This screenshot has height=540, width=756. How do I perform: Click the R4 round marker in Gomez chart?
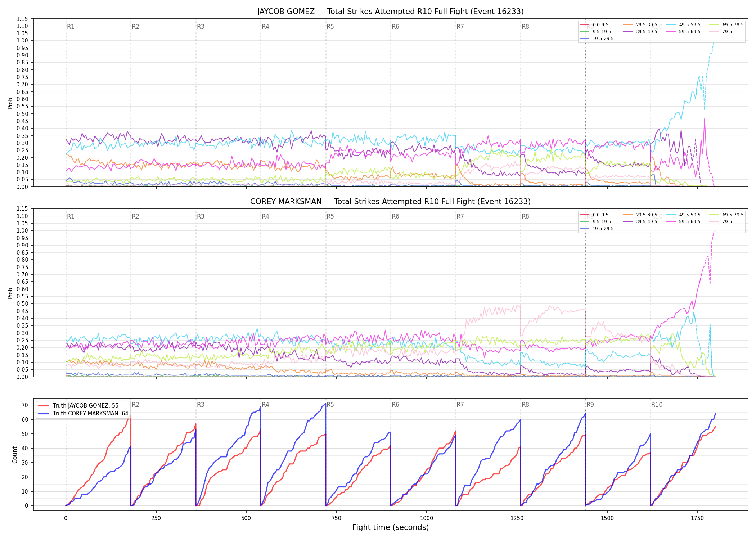pos(265,27)
